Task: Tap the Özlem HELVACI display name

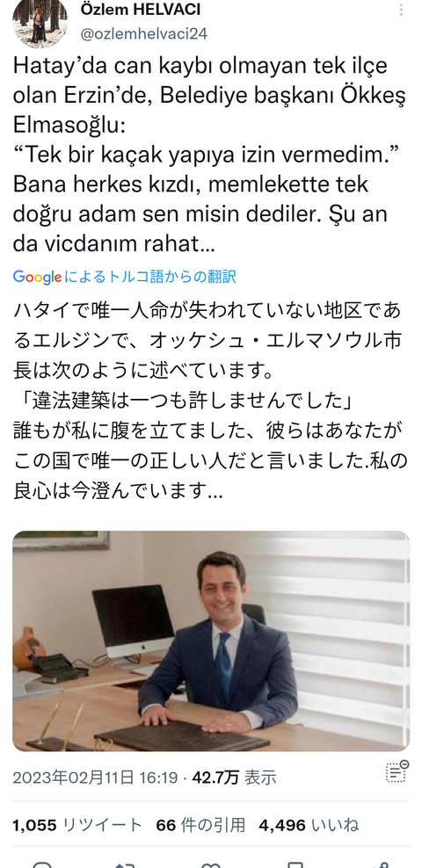Action: 140,10
